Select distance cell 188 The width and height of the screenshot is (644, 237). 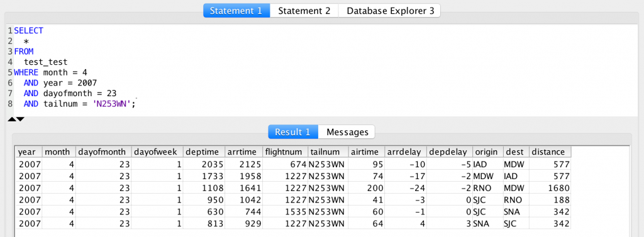tap(550, 200)
